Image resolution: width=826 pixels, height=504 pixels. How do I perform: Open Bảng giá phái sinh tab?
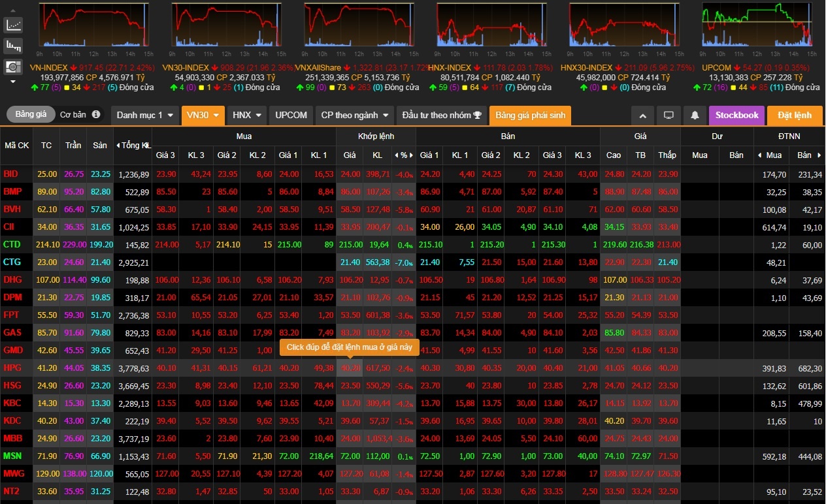pyautogui.click(x=530, y=116)
